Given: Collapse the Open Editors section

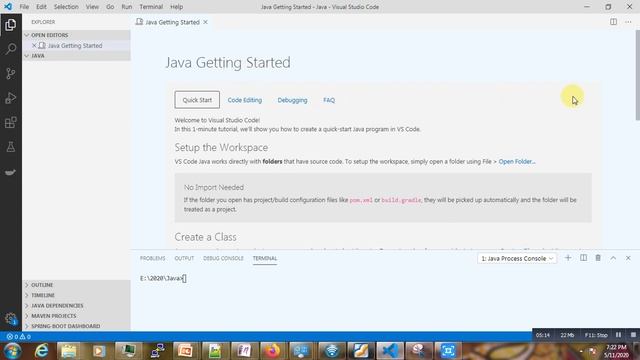Looking at the screenshot, I should (77, 35).
